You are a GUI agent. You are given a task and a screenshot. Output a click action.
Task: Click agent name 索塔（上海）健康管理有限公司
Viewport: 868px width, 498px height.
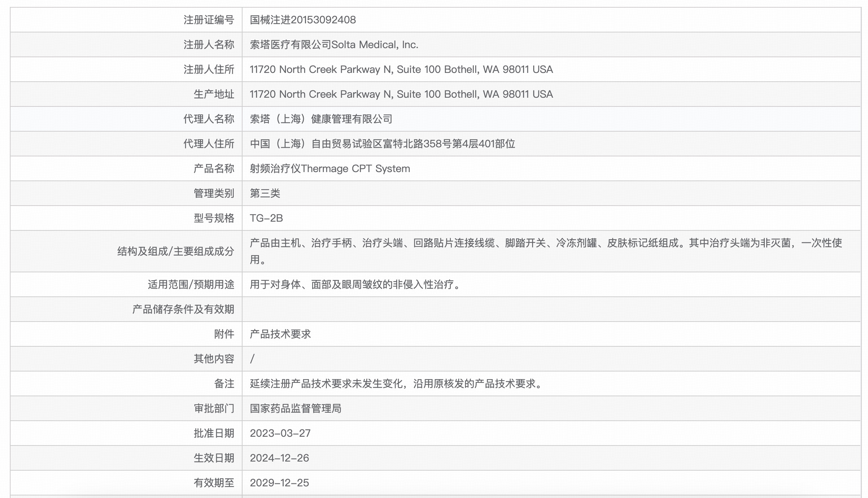pos(321,119)
